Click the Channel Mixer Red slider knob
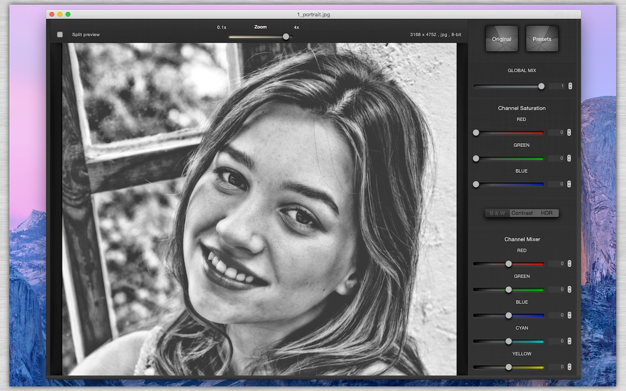626x391 pixels. pyautogui.click(x=509, y=264)
